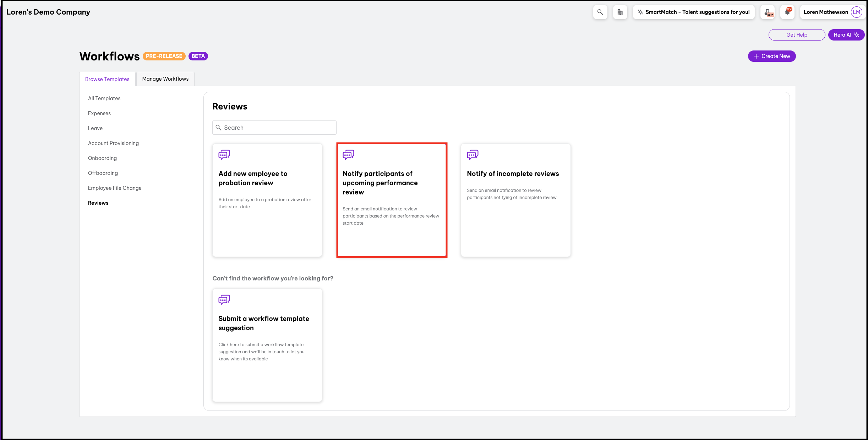Click chat icon on template suggestion card
This screenshot has width=868, height=440.
click(224, 300)
